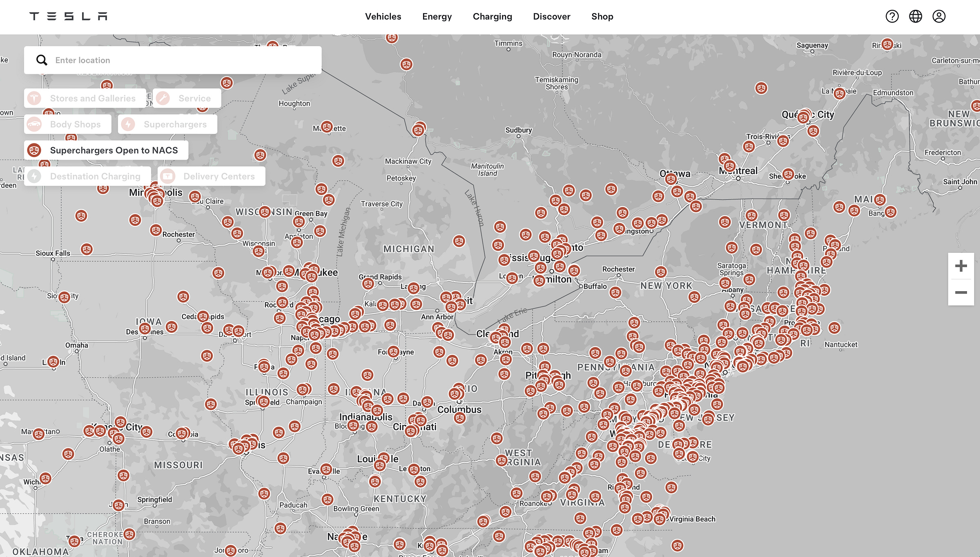Show Destination Charging locations
Image resolution: width=980 pixels, height=557 pixels.
click(87, 176)
